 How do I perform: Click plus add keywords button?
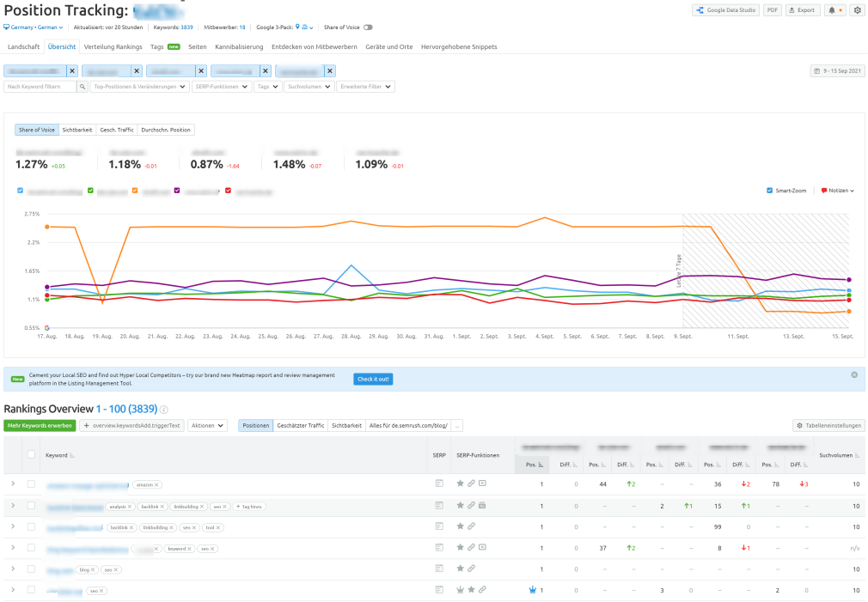click(131, 425)
